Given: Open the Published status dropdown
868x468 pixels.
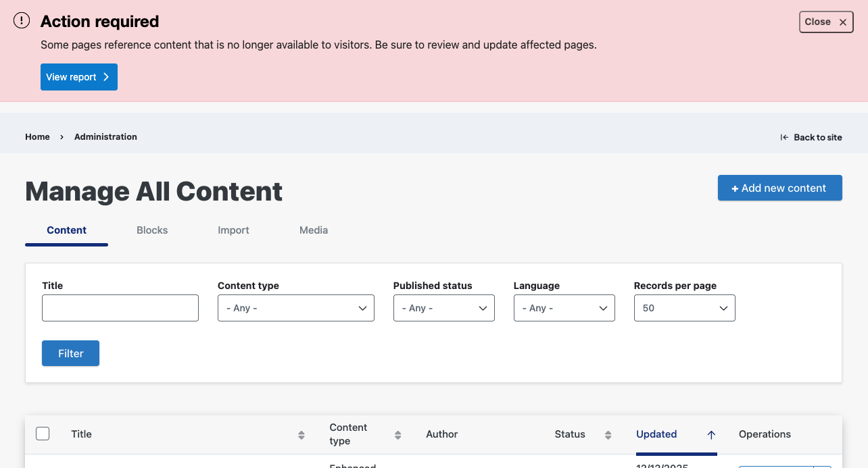Looking at the screenshot, I should 443,308.
